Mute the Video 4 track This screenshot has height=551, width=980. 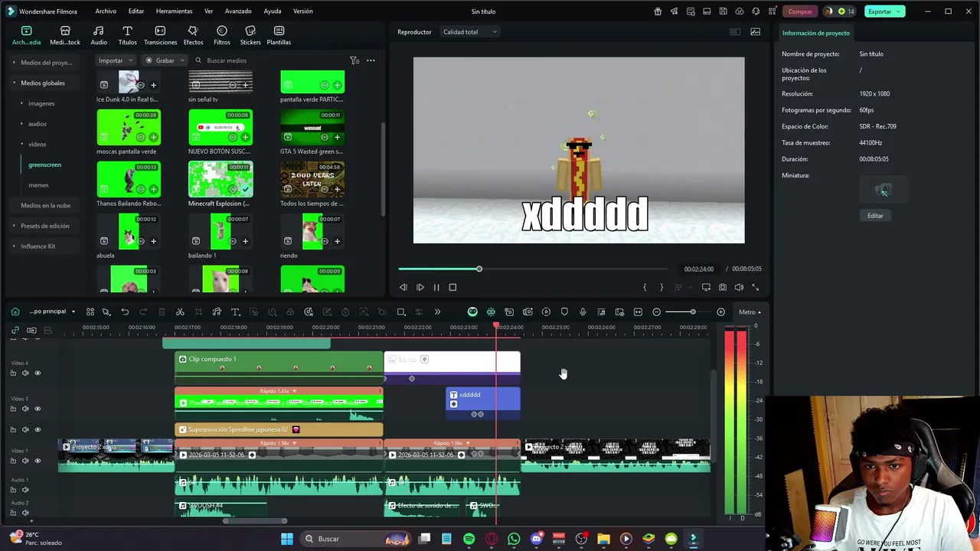click(x=25, y=373)
